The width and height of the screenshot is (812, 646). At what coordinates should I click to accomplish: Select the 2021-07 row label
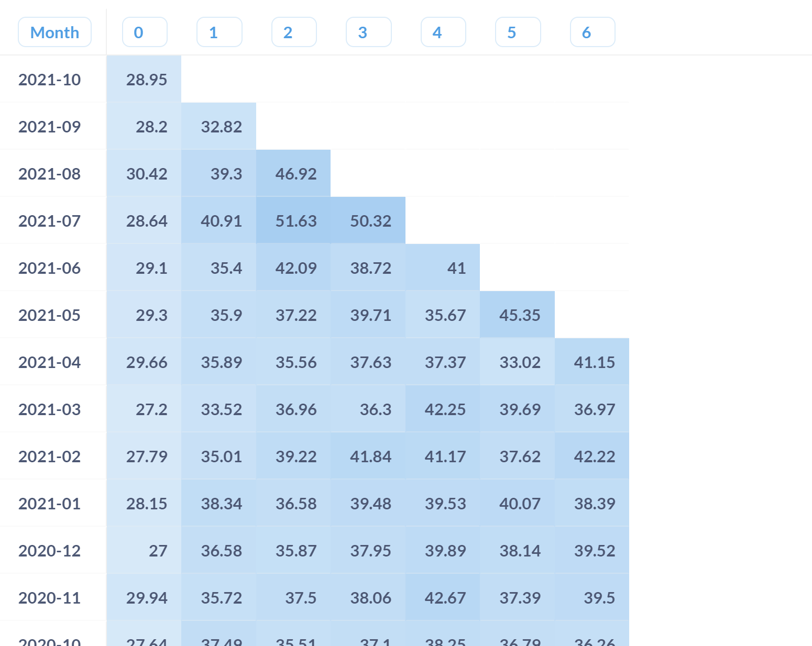[x=50, y=221]
